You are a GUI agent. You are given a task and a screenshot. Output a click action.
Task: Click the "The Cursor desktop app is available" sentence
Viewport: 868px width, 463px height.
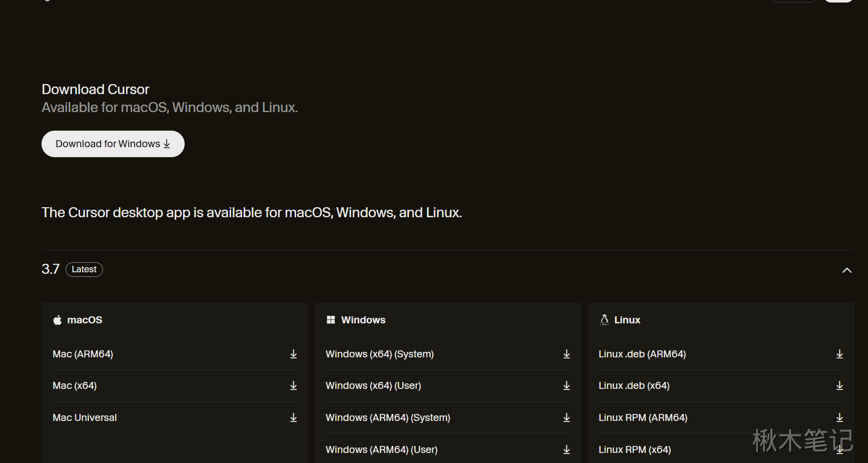click(252, 213)
